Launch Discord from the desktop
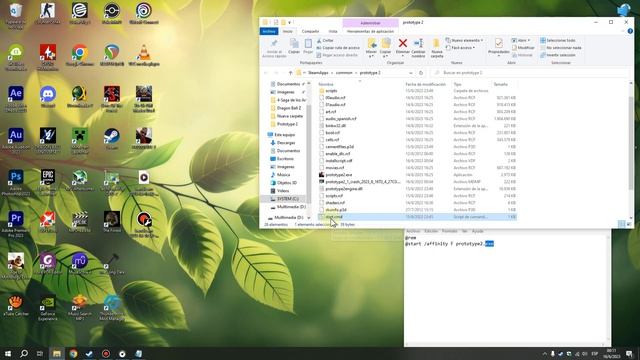Viewport: 640px width, 360px height. 48,97
